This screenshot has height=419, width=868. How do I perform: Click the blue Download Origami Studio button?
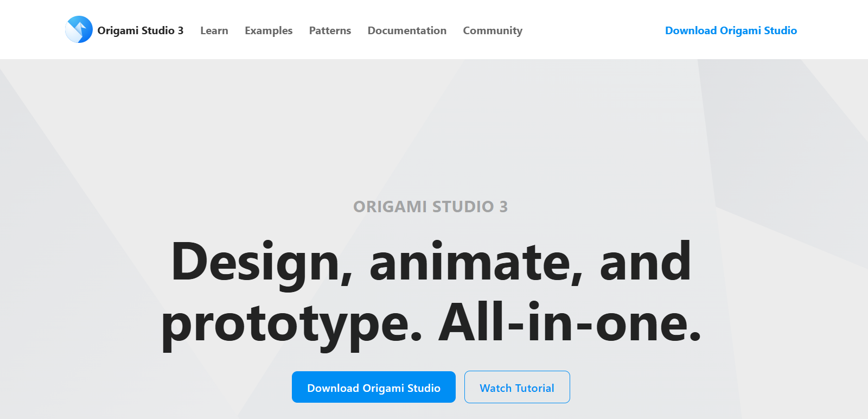coord(374,387)
